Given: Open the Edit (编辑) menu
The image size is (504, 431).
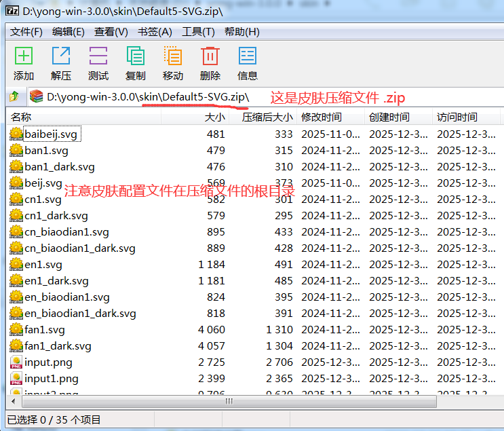Looking at the screenshot, I should [69, 32].
